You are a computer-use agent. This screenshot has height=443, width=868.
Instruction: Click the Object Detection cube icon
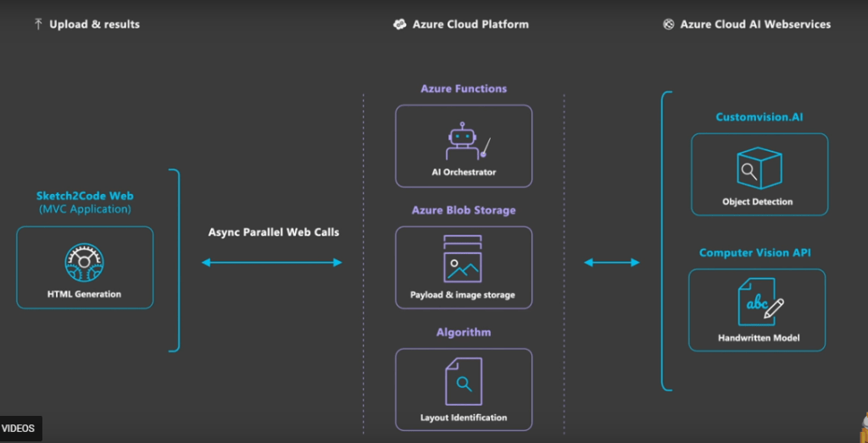pyautogui.click(x=759, y=169)
